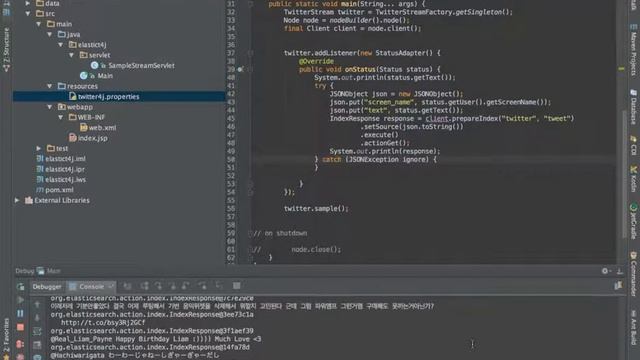Click the twitter.sample() line in editor
The image size is (640, 360).
316,209
